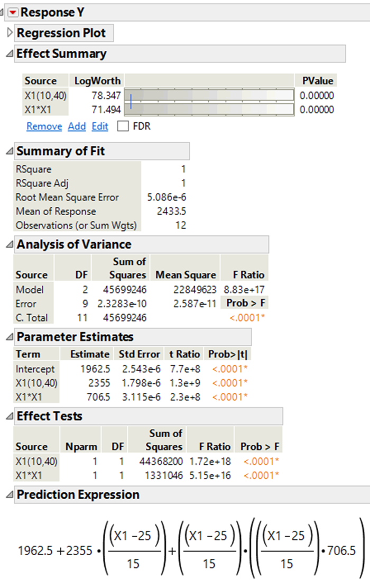Collapse the Effect Tests section
This screenshot has width=370, height=588.
10,416
